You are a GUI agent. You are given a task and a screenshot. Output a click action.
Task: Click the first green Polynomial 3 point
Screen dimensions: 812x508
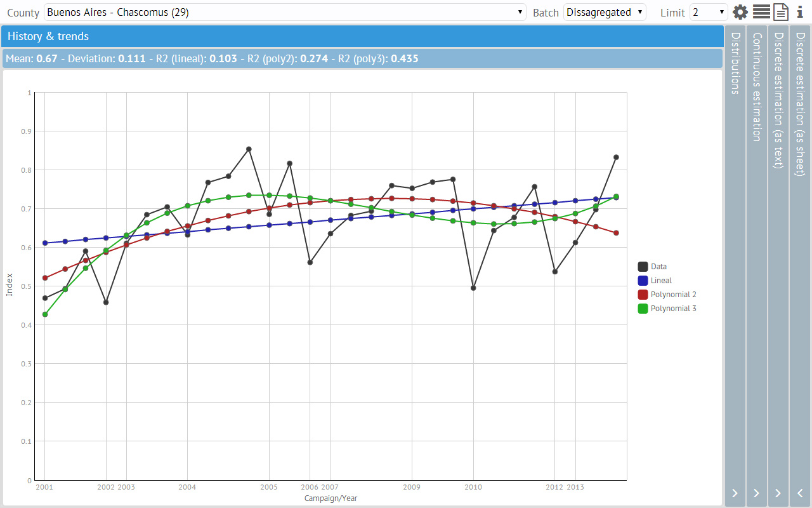pos(45,314)
